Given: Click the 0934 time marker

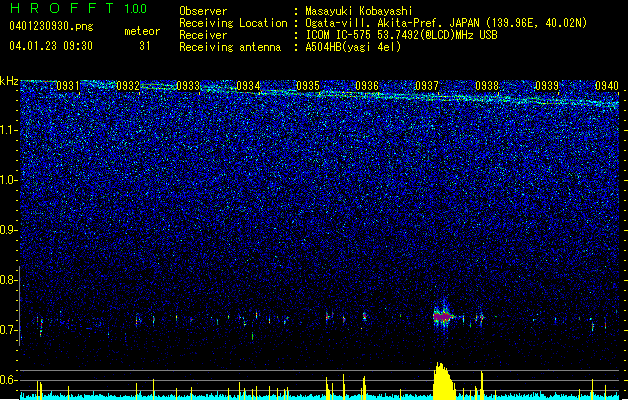Looking at the screenshot, I should tap(248, 86).
